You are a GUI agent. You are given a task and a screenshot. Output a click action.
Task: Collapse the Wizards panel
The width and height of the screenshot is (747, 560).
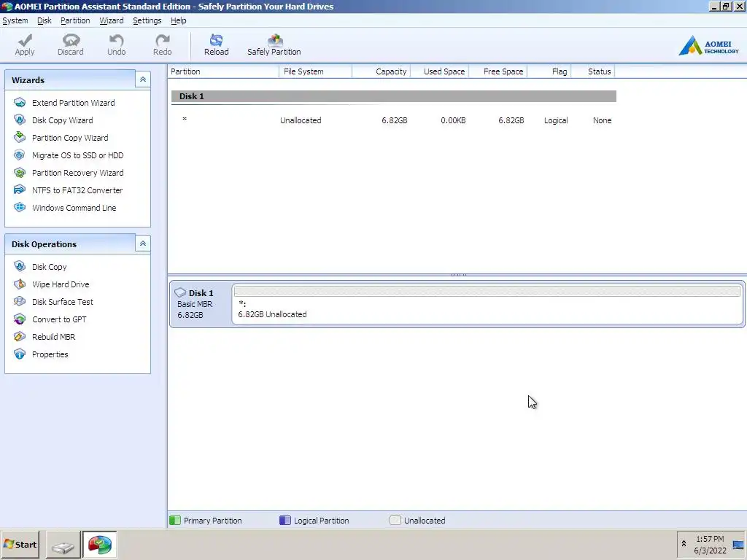[143, 79]
